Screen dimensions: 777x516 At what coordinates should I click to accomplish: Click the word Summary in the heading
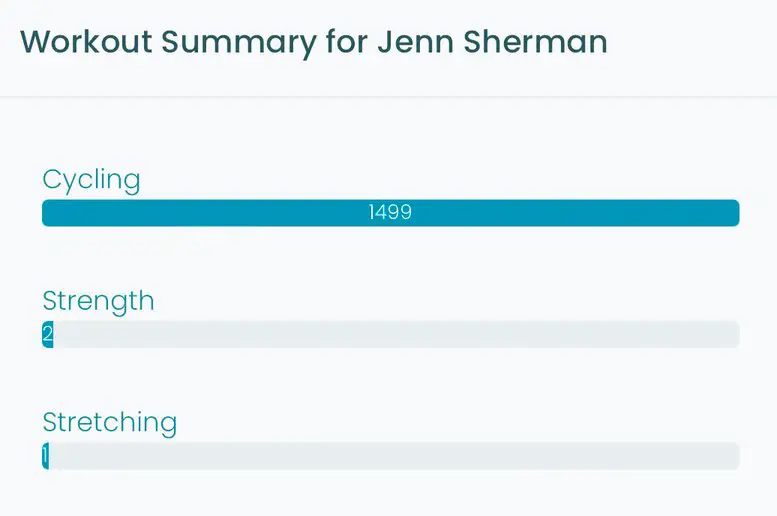pos(239,44)
